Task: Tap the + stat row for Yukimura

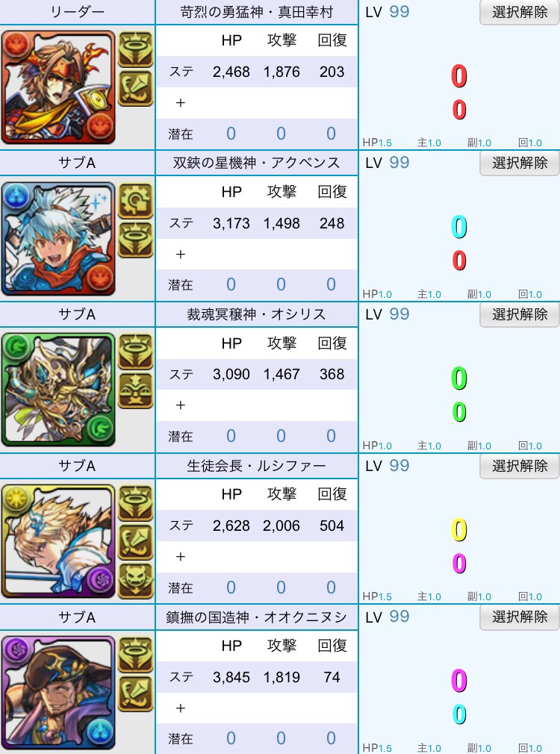Action: click(x=256, y=103)
